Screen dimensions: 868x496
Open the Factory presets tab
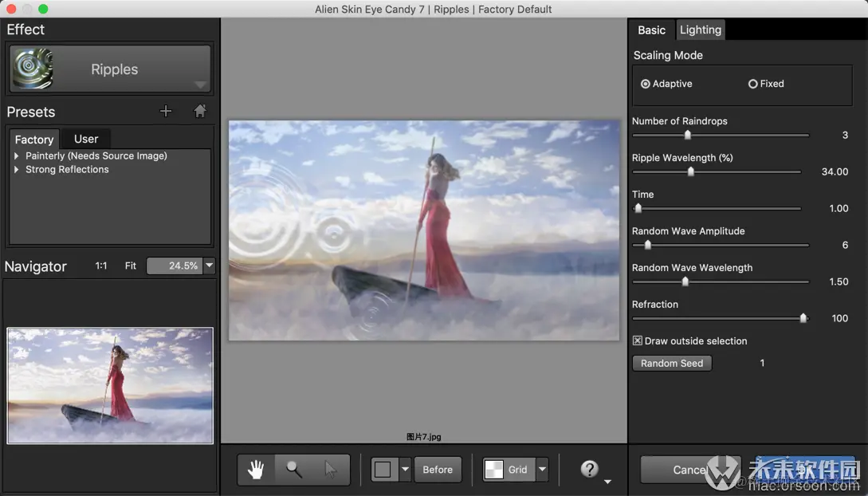(33, 140)
